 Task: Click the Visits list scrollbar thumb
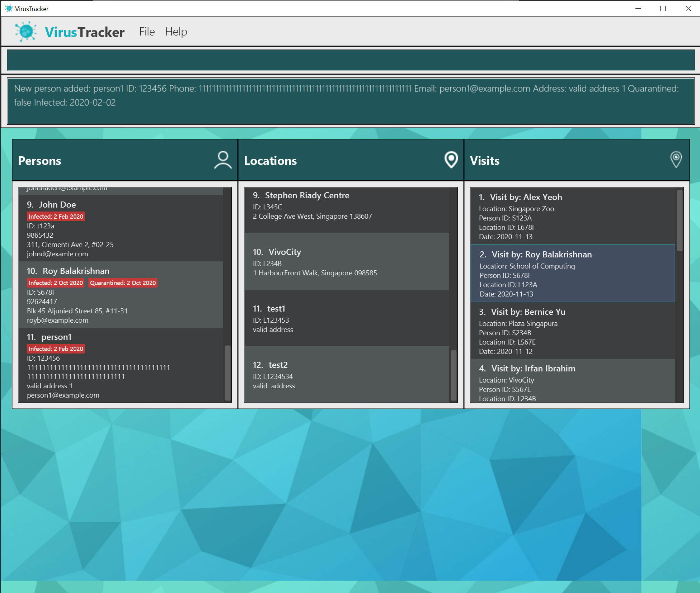click(x=679, y=220)
